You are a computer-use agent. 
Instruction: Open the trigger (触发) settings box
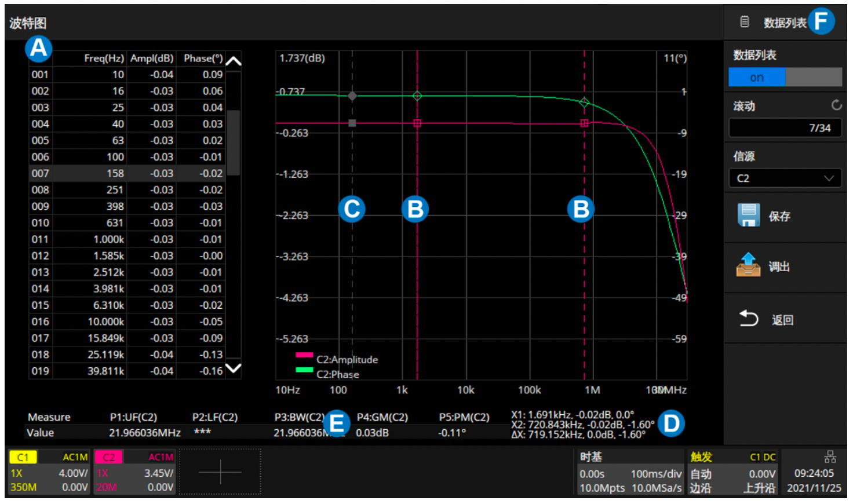coord(733,472)
